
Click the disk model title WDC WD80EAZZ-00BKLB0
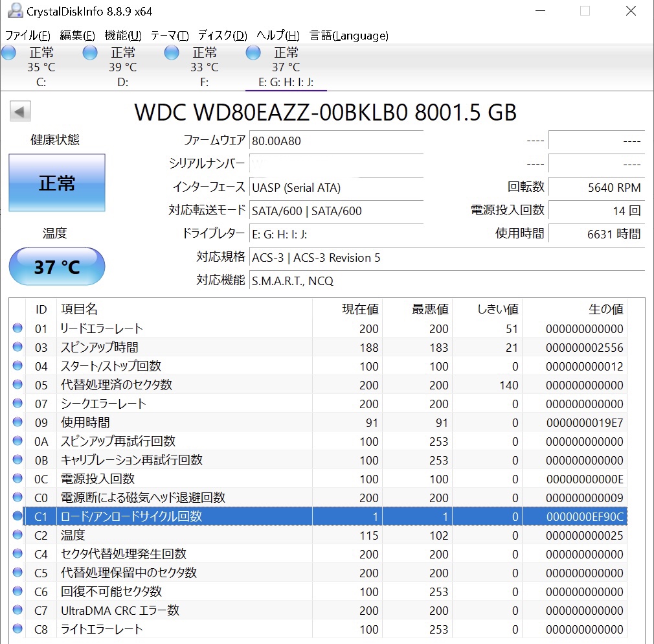[x=271, y=112]
